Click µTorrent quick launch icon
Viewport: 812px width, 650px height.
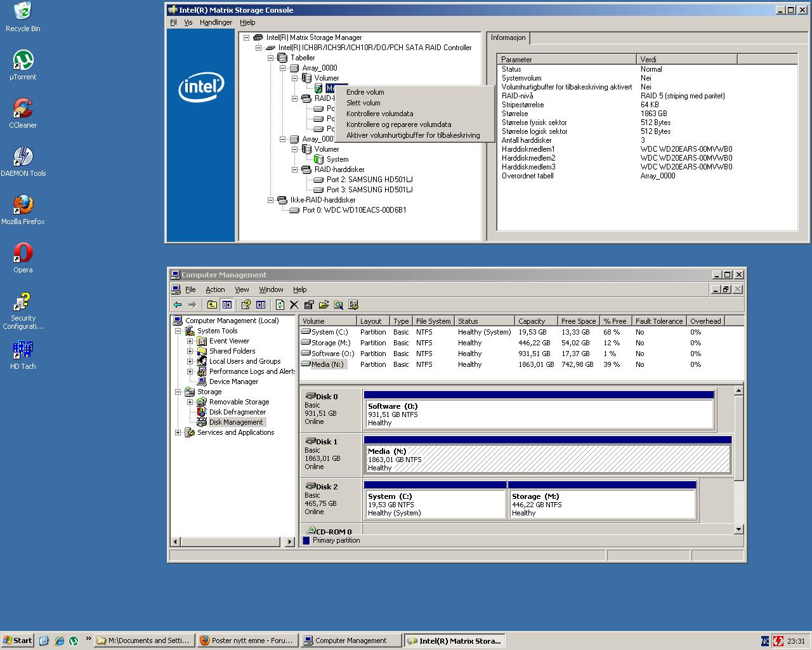coord(74,640)
